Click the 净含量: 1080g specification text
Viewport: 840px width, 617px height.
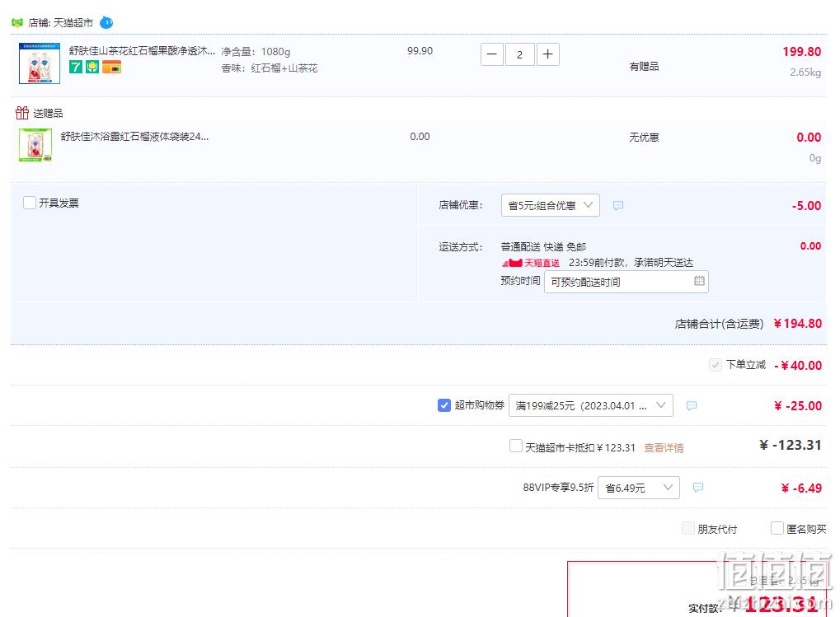tap(256, 52)
